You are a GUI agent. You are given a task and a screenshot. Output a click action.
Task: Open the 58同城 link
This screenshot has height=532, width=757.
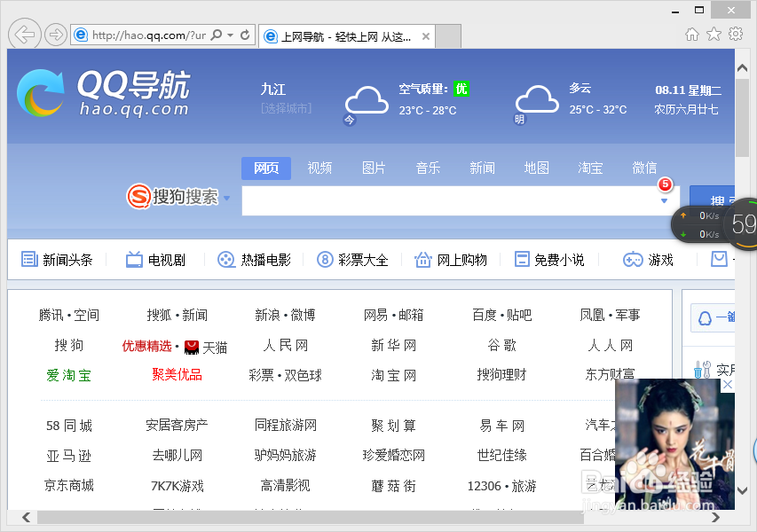point(69,426)
